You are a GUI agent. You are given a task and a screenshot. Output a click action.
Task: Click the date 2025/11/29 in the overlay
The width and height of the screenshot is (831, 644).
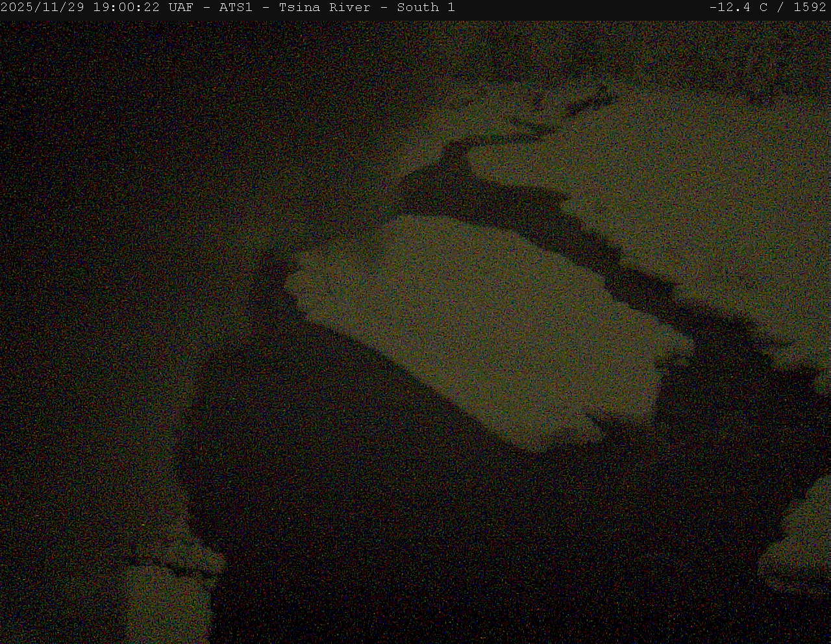pos(43,8)
